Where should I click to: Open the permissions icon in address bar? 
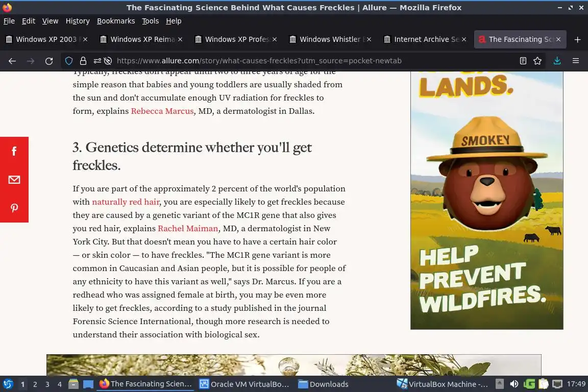[97, 61]
